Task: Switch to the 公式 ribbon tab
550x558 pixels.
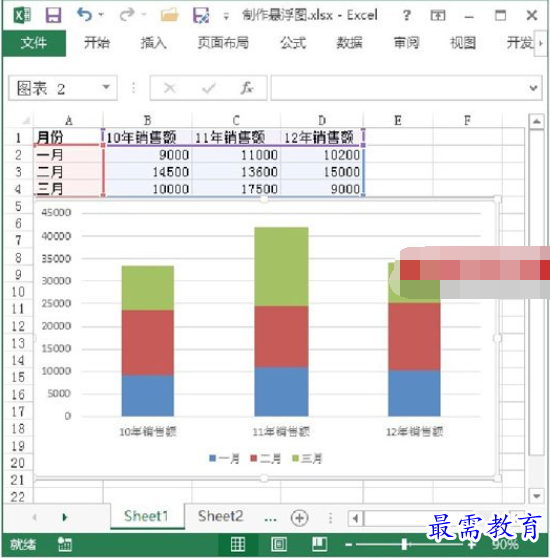Action: (293, 43)
